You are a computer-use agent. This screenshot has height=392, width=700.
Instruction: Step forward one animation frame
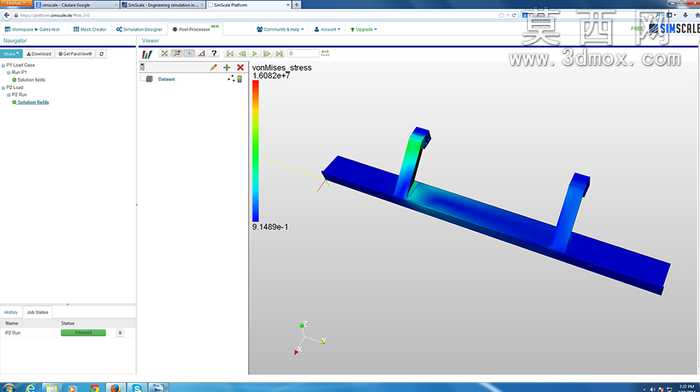[x=267, y=54]
